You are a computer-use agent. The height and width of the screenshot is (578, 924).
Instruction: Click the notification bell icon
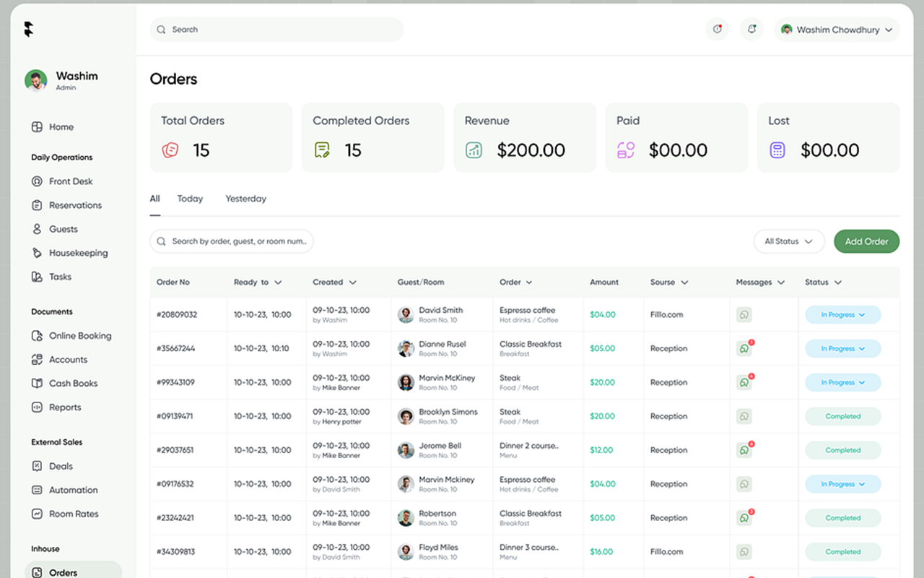click(751, 29)
